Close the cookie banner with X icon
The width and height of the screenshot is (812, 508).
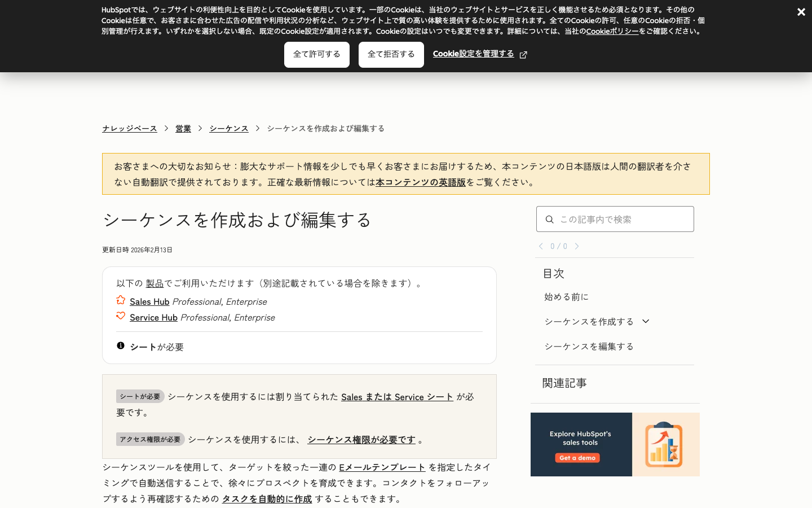point(801,12)
